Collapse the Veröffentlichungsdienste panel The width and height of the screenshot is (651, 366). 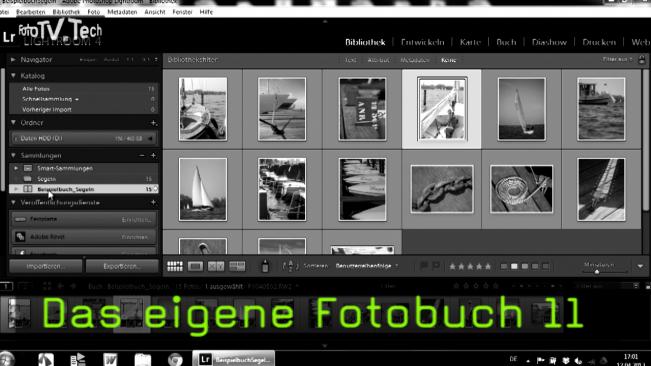click(x=13, y=203)
